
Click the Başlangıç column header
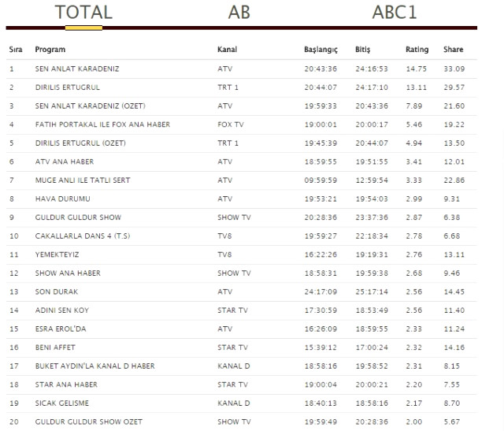[321, 50]
